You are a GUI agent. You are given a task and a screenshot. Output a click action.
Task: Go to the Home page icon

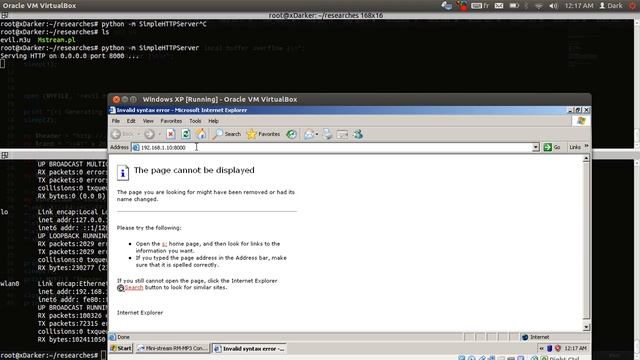[201, 134]
